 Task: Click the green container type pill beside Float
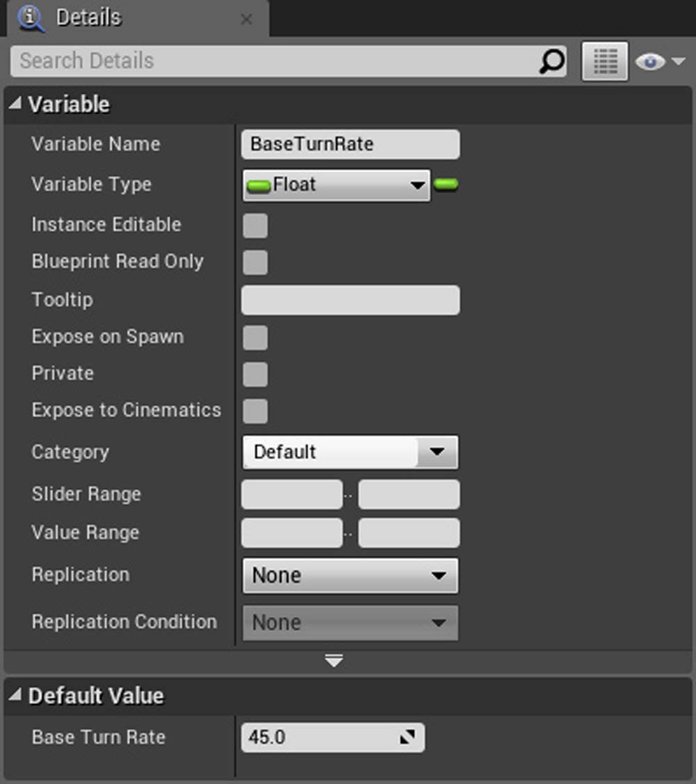[445, 185]
